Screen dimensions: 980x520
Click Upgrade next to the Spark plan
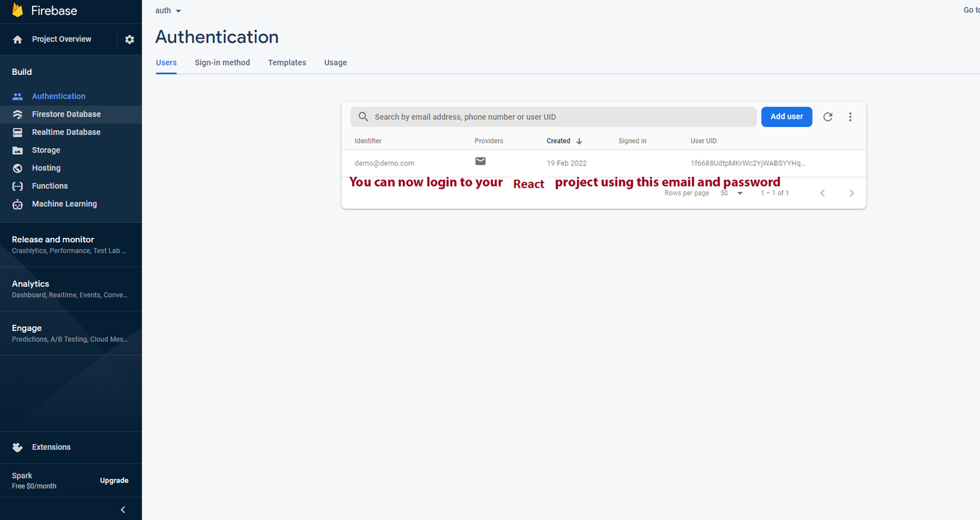tap(114, 480)
